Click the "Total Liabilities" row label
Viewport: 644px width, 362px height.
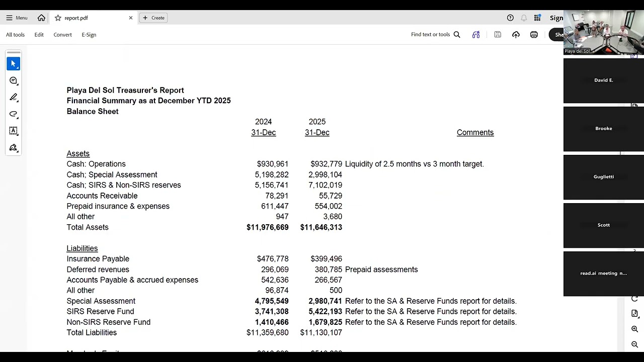[x=92, y=333]
